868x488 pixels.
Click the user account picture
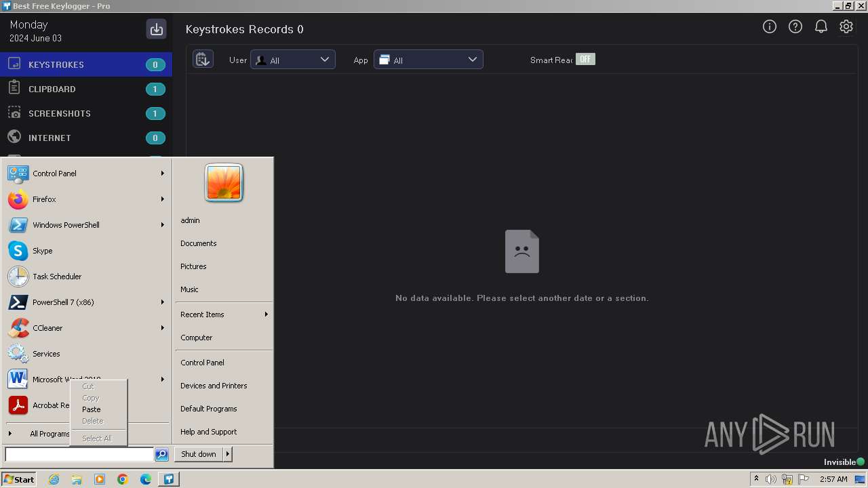point(224,183)
